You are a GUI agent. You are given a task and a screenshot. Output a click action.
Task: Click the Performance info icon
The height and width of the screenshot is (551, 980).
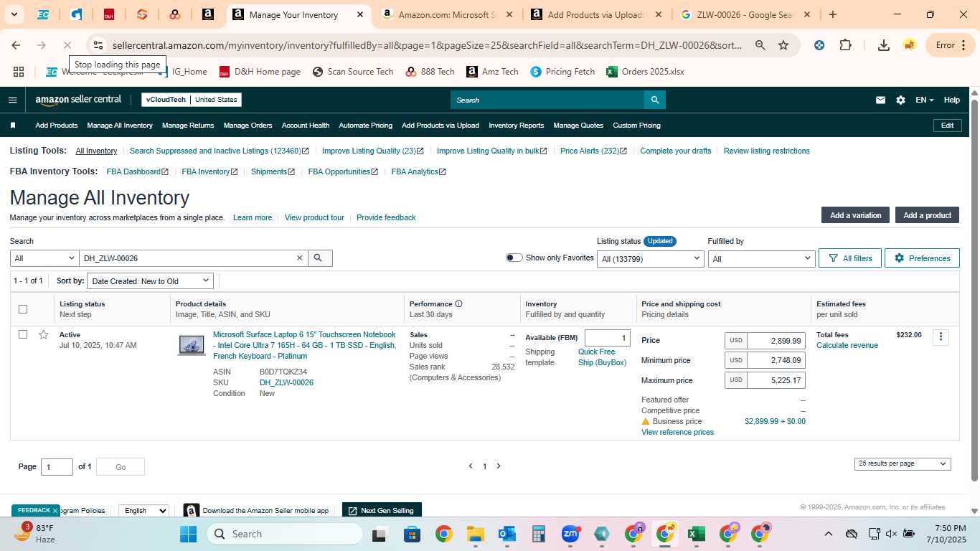(458, 304)
